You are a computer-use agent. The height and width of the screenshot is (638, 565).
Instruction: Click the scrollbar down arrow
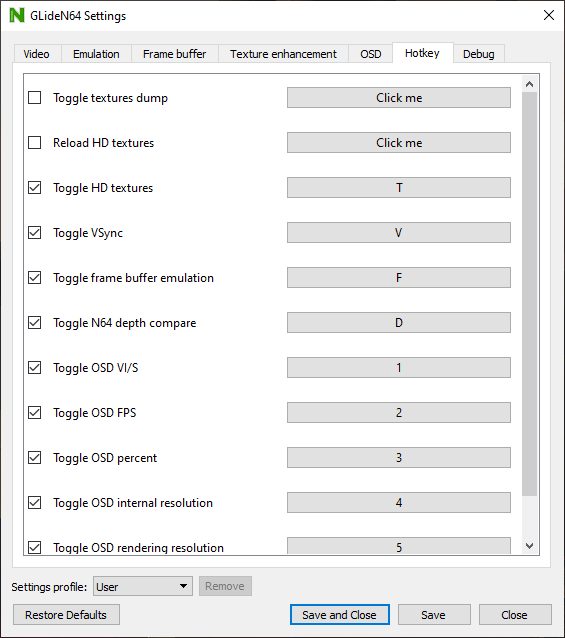(529, 546)
